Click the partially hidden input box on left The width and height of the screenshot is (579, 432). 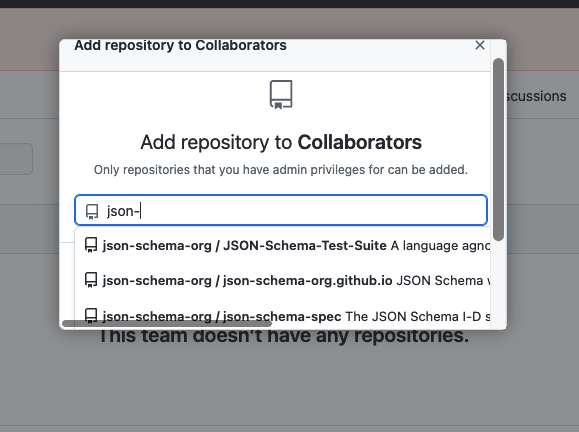[16, 159]
